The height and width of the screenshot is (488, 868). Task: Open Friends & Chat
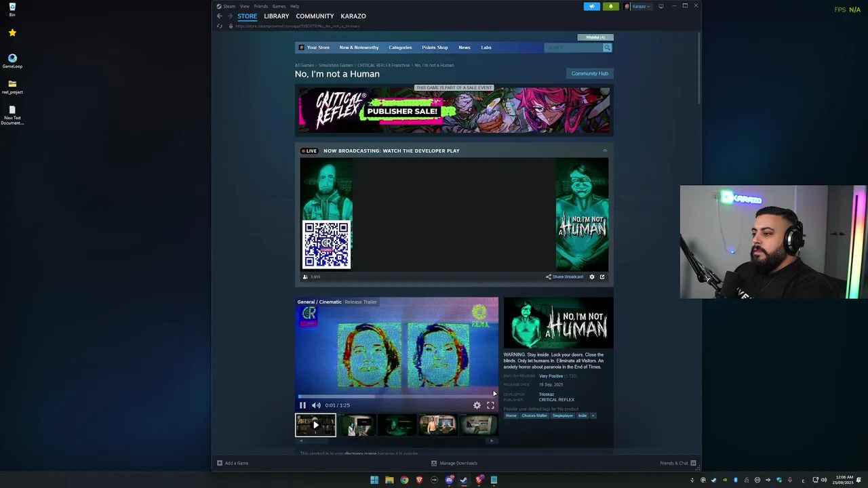pyautogui.click(x=678, y=463)
